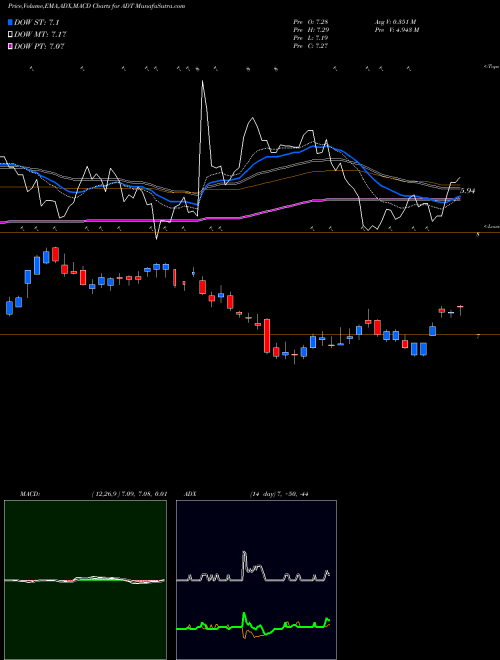Click the 'Avg V: 6.351 M' volume text
The width and height of the screenshot is (500, 660).
pos(395,21)
